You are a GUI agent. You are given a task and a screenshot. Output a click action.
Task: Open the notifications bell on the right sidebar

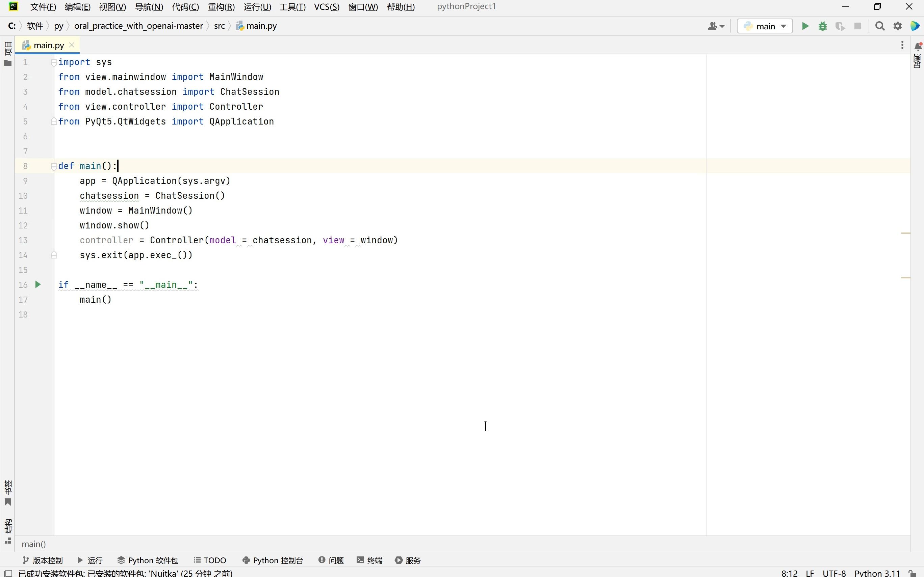[x=918, y=47]
